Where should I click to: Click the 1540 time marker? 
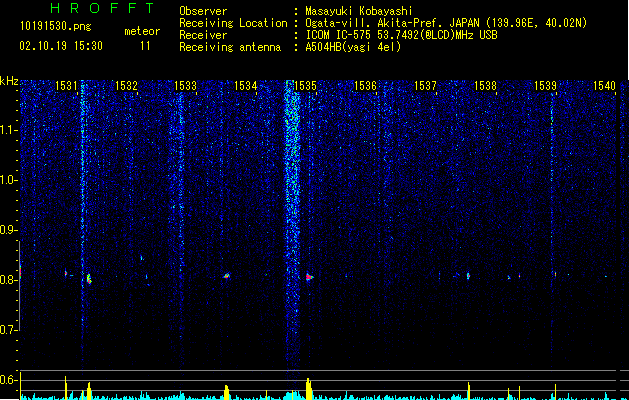point(605,85)
